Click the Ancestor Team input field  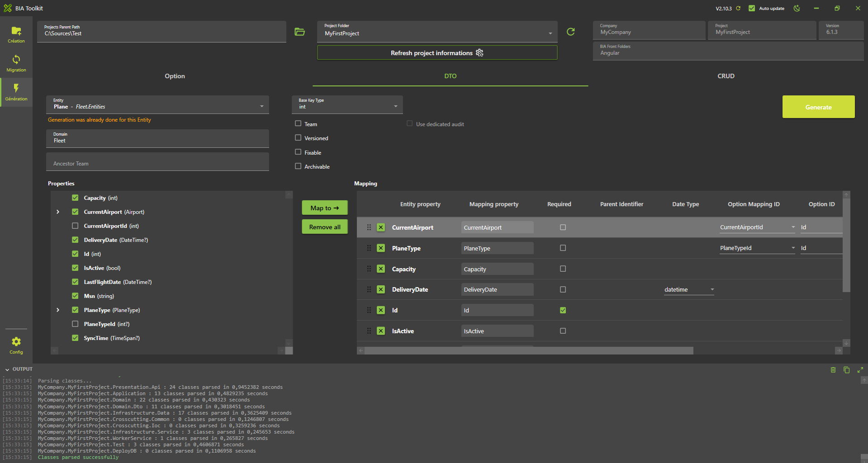[x=157, y=162]
